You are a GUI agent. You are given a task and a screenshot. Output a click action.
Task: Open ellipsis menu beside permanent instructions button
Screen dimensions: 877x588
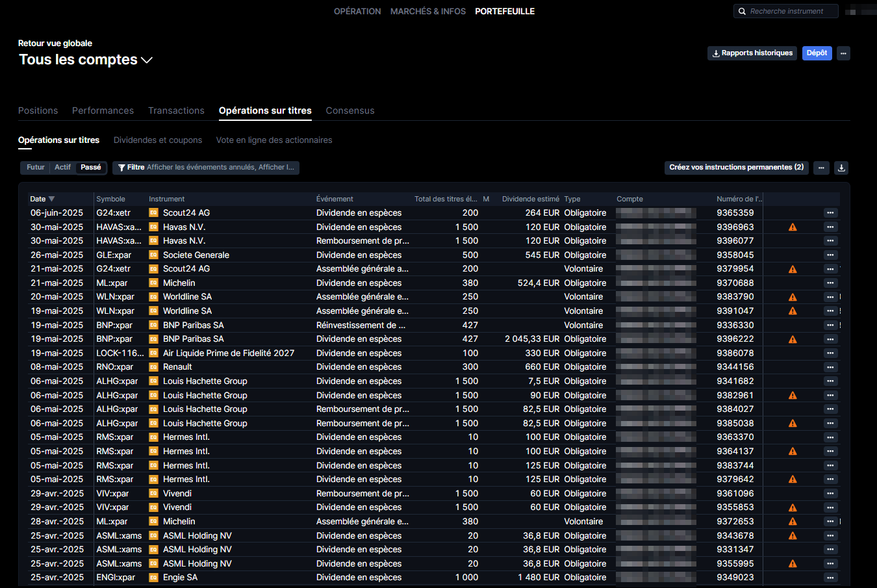click(821, 168)
